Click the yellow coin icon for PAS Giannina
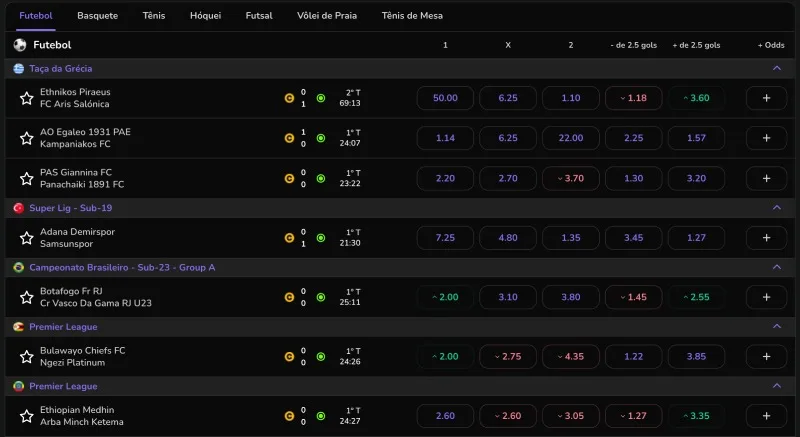800x437 pixels. [x=289, y=178]
